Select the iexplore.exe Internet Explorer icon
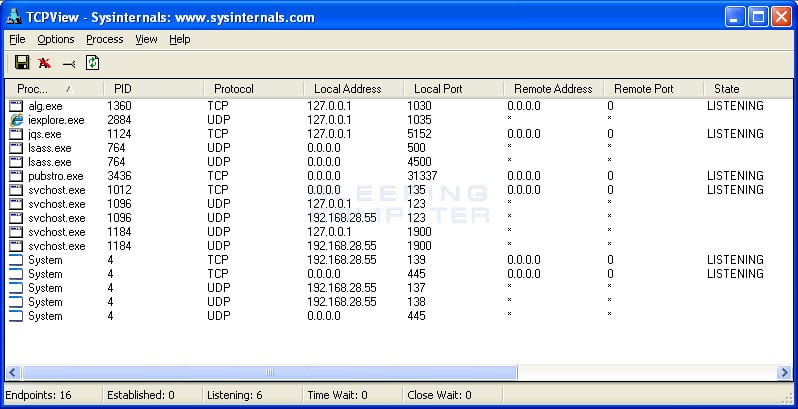798x409 pixels. 16,120
